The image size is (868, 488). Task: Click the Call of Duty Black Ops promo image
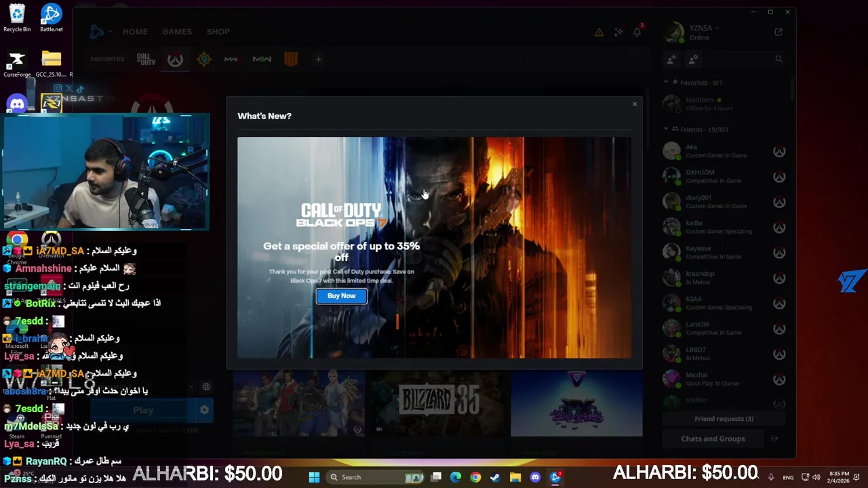[x=434, y=247]
